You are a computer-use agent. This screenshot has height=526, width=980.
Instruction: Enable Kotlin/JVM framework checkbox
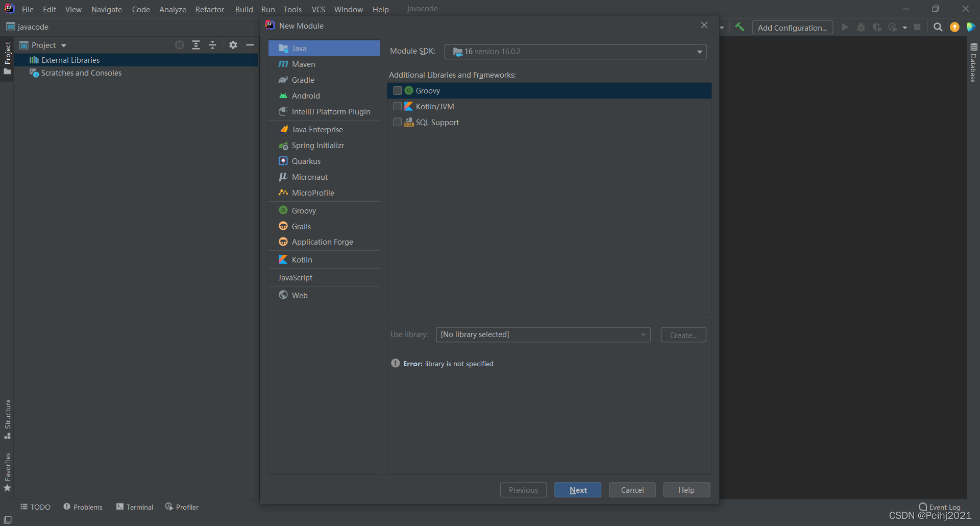pos(398,106)
